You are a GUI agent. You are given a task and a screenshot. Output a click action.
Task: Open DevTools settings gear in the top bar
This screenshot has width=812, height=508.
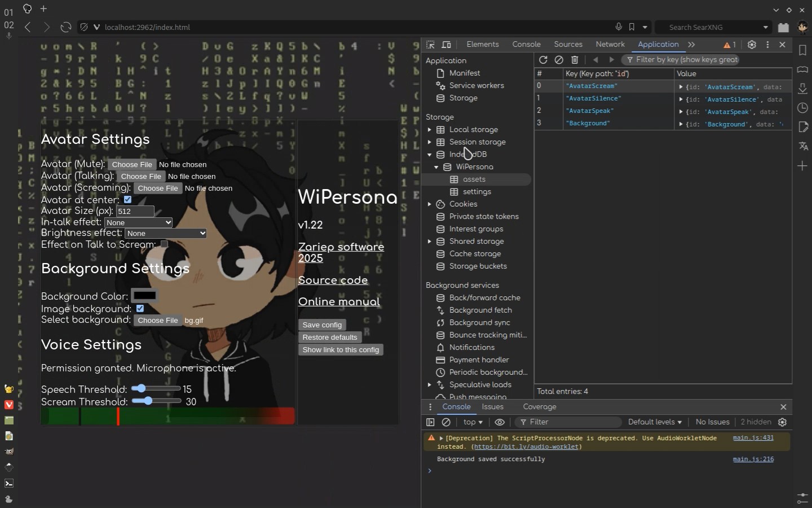(752, 45)
